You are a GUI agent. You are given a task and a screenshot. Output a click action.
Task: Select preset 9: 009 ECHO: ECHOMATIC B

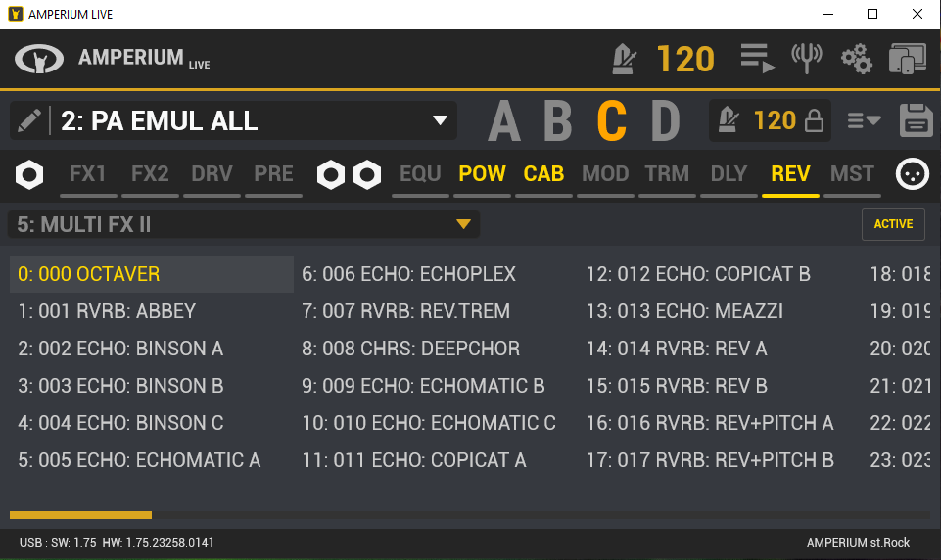tap(436, 386)
